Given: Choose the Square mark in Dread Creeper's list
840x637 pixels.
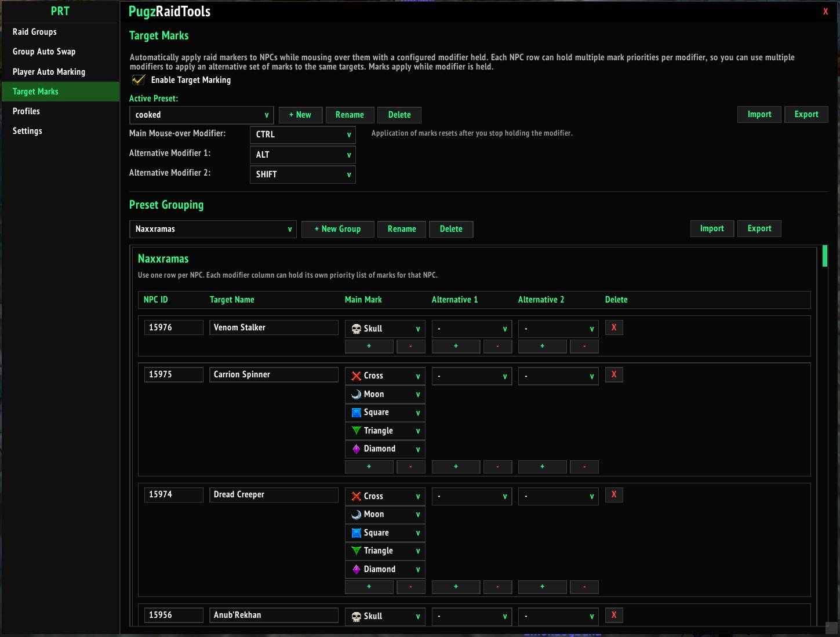Looking at the screenshot, I should (385, 533).
